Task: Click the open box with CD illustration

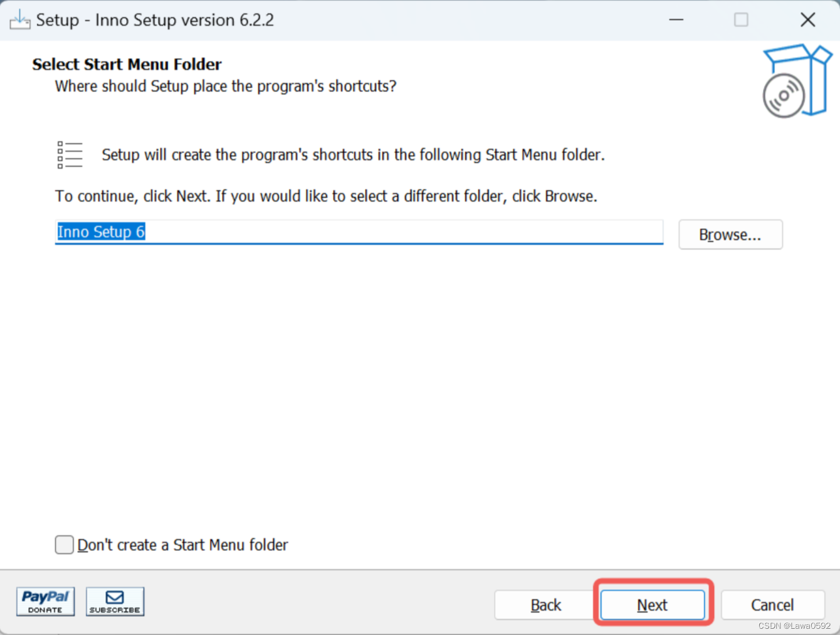Action: click(x=796, y=80)
